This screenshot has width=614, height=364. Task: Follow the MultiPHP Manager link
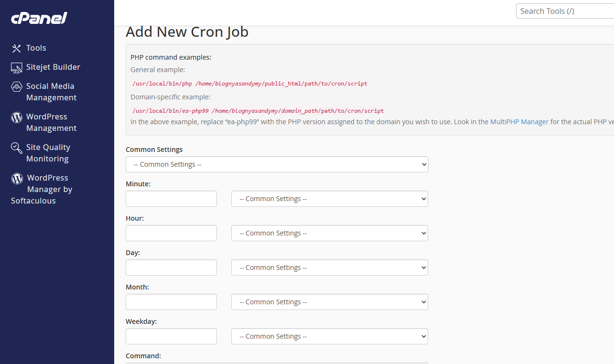[x=519, y=122]
